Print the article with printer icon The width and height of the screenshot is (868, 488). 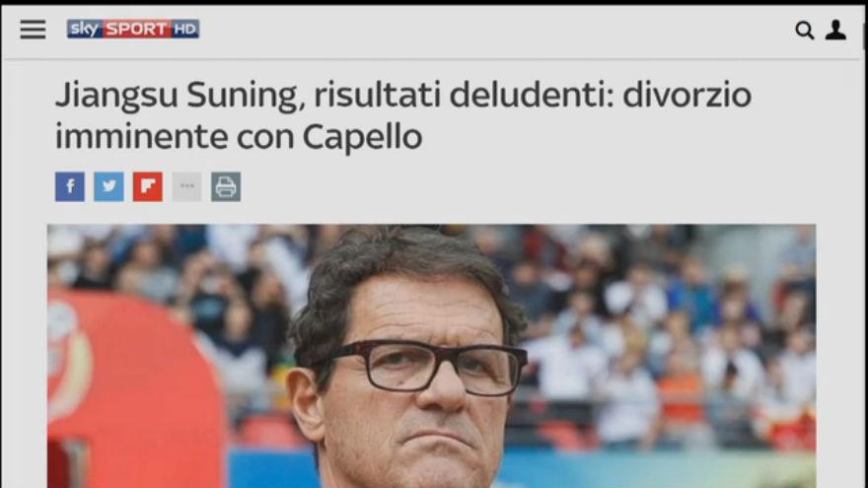pyautogui.click(x=226, y=186)
